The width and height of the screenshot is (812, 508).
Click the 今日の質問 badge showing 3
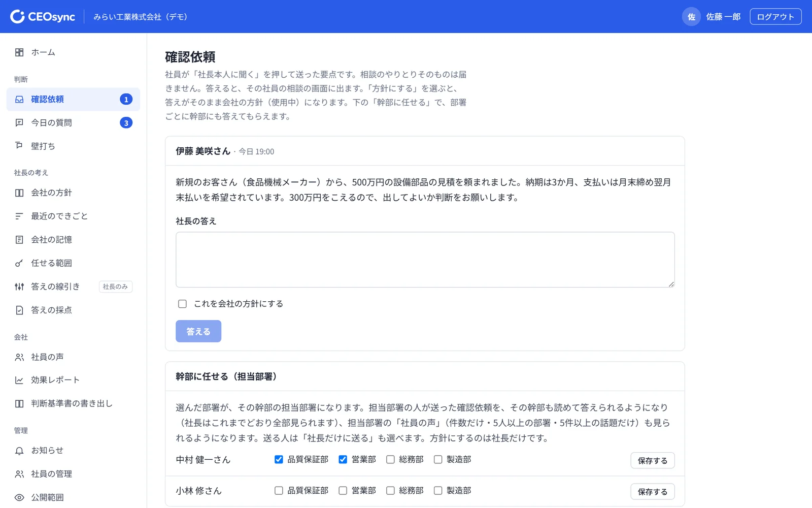[126, 123]
